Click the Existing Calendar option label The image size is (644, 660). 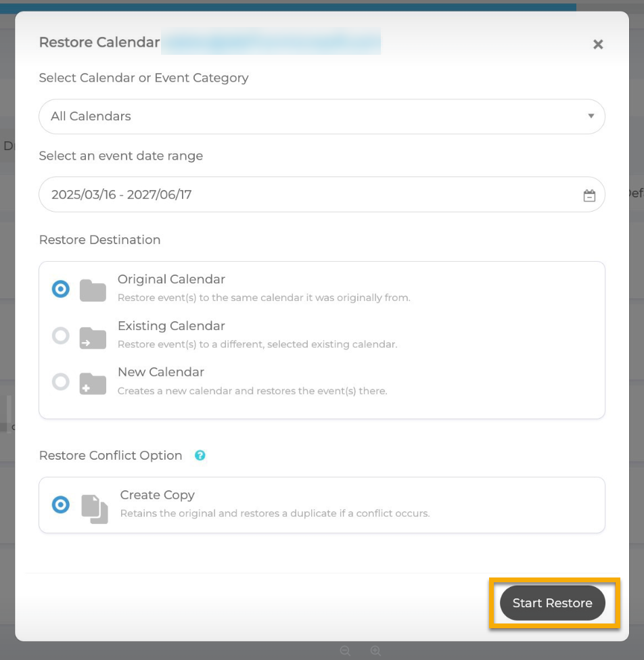coord(171,326)
